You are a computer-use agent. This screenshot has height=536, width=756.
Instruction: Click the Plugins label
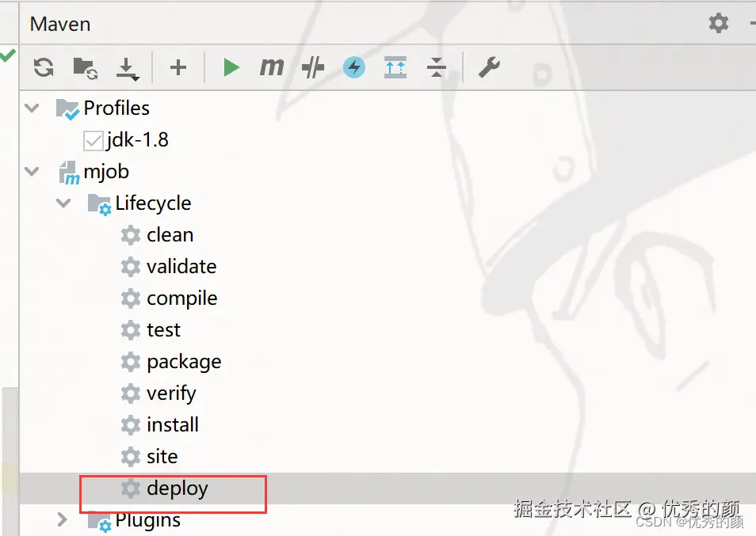click(148, 521)
